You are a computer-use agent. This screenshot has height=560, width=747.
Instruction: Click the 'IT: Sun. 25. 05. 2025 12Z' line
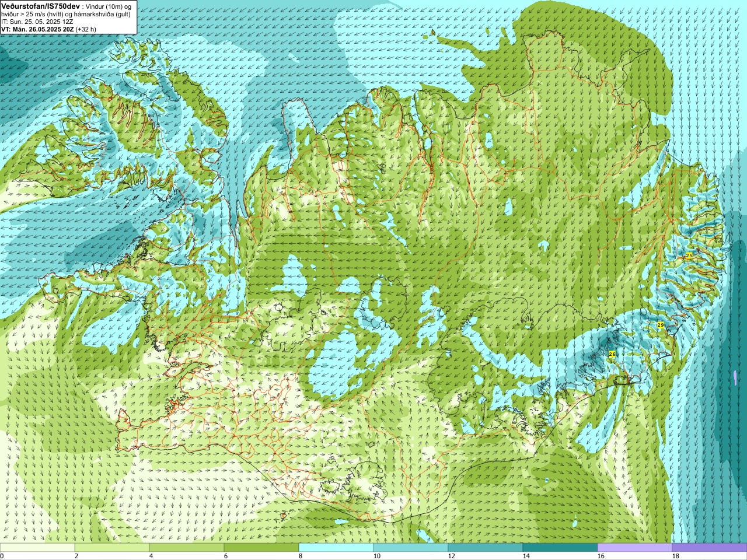tap(37, 21)
